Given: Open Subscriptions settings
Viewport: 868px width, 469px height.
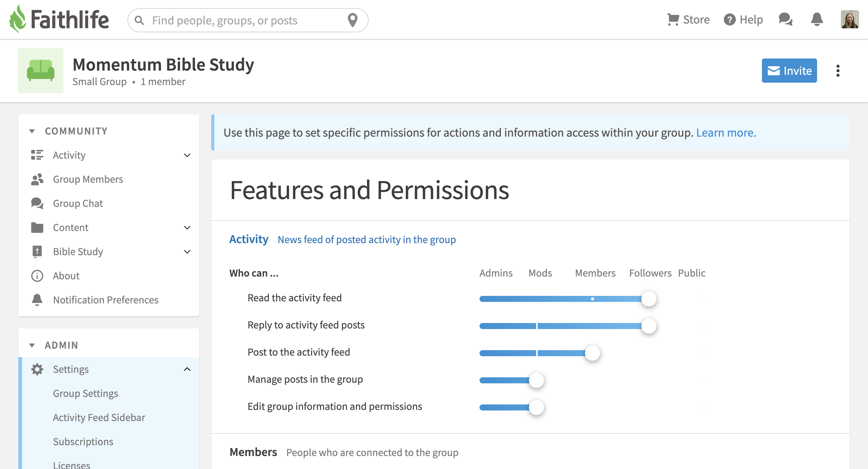Looking at the screenshot, I should (x=83, y=442).
